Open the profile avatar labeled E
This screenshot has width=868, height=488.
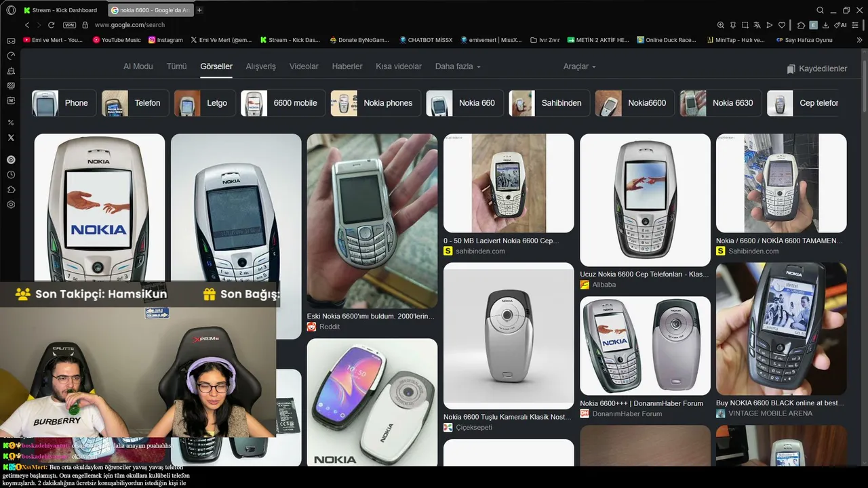point(814,25)
